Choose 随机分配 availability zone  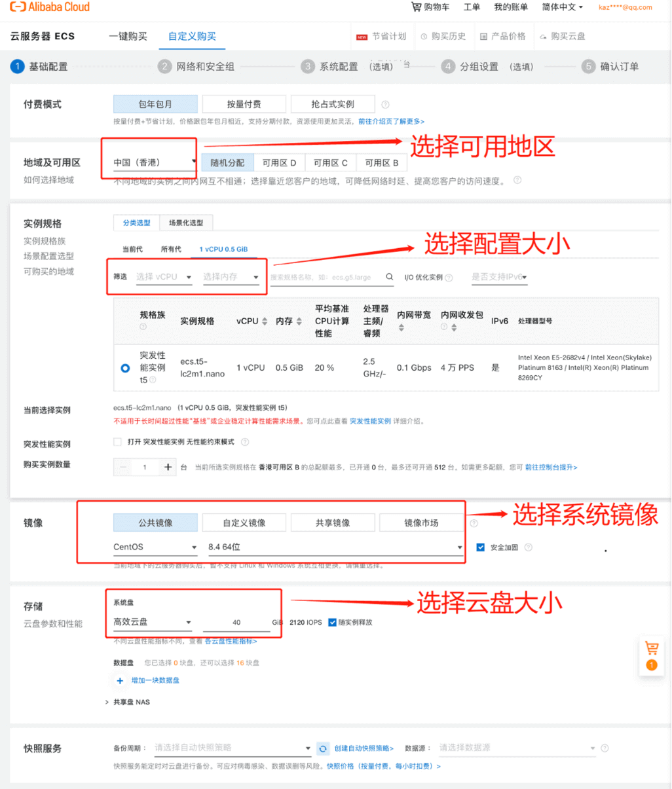[x=227, y=163]
